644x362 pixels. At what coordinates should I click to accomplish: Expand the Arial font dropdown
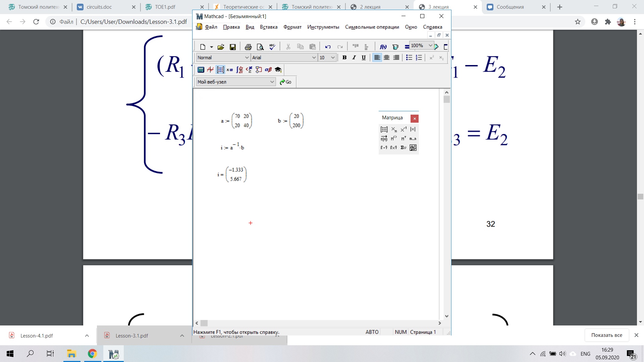pos(314,58)
